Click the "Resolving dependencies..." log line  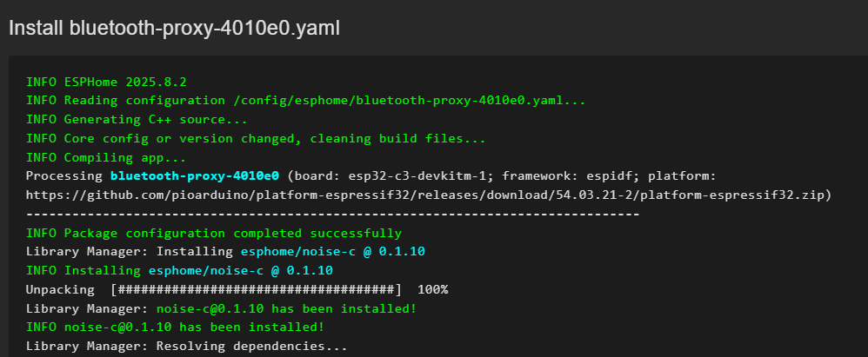(186, 347)
